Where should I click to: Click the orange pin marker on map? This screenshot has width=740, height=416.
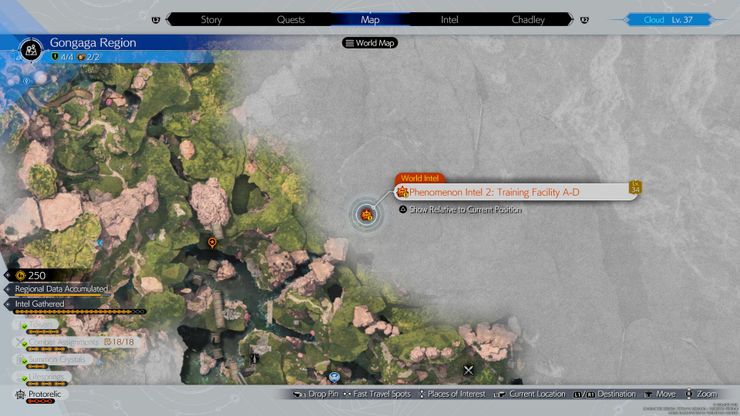212,243
